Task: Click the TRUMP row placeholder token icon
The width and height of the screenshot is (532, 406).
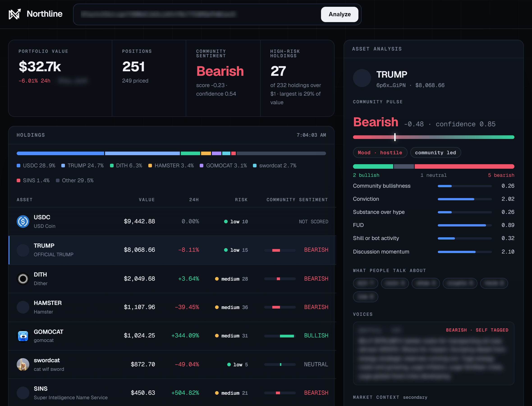Action: tap(23, 250)
